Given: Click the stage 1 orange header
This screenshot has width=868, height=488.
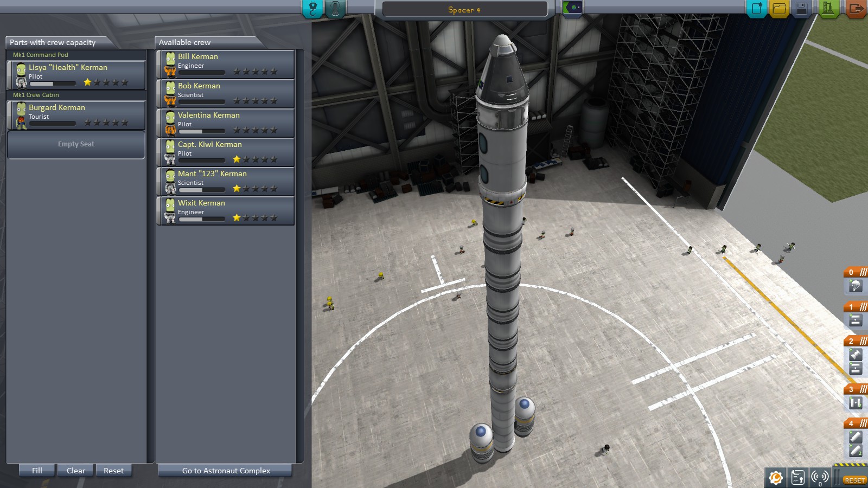Looking at the screenshot, I should [856, 306].
